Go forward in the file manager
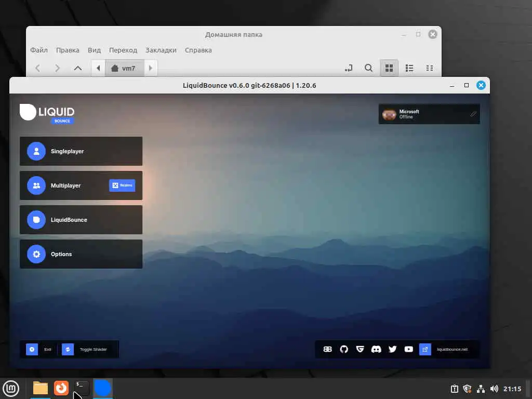This screenshot has height=399, width=532. click(57, 68)
